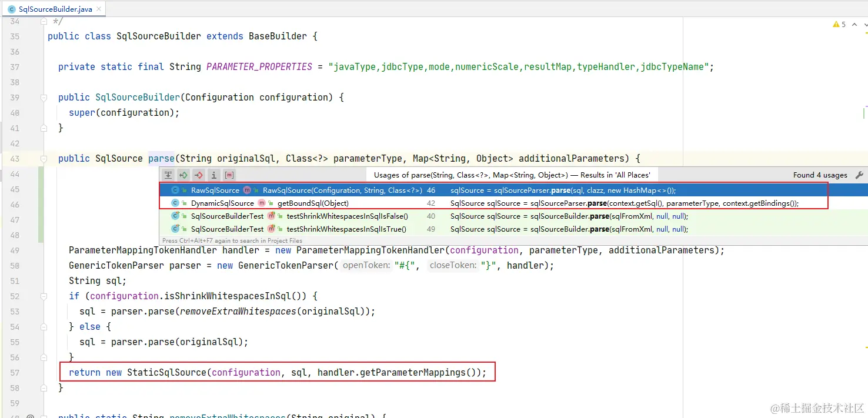Click removeExtraWhitespaces call on line 53
Image resolution: width=868 pixels, height=418 pixels.
[x=238, y=312]
